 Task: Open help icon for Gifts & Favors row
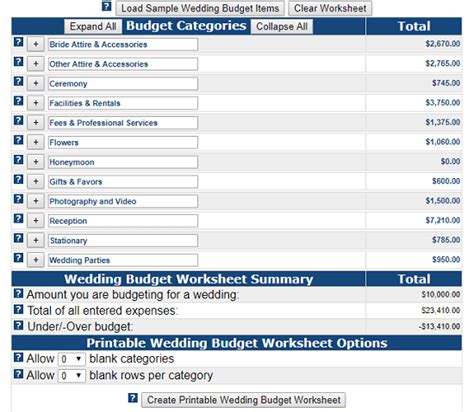coord(19,179)
